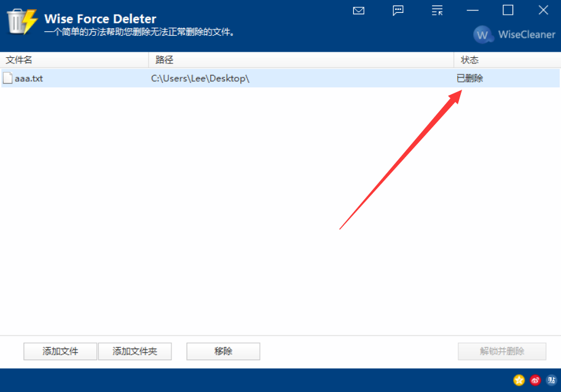Select the aaa.txt file name
The image size is (561, 392).
(x=29, y=78)
